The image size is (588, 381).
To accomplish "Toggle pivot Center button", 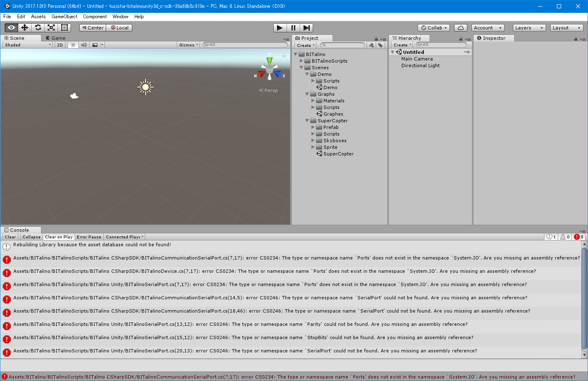I will point(93,28).
